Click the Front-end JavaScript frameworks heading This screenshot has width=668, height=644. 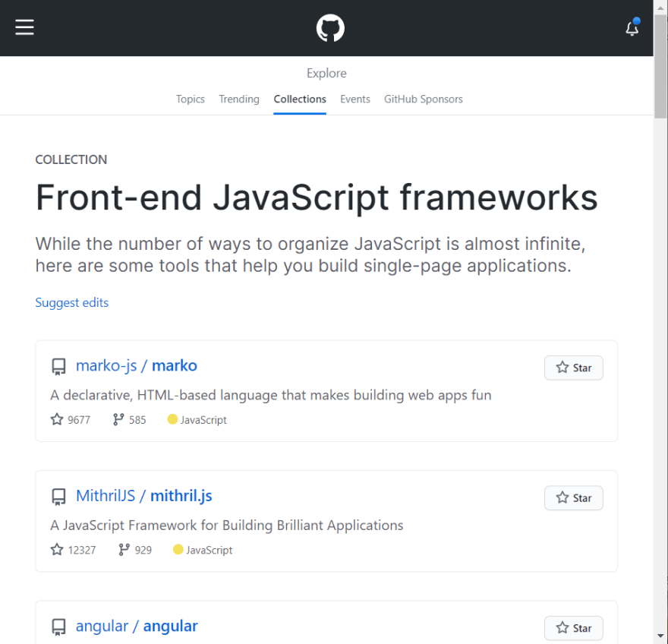click(317, 197)
